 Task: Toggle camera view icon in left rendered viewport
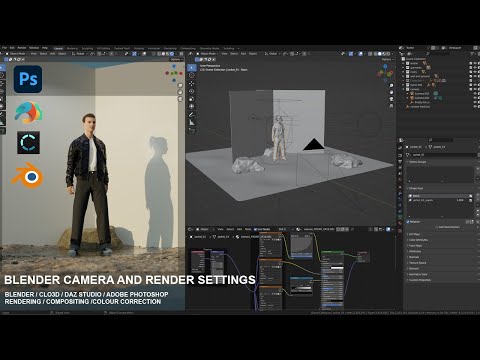(180, 99)
